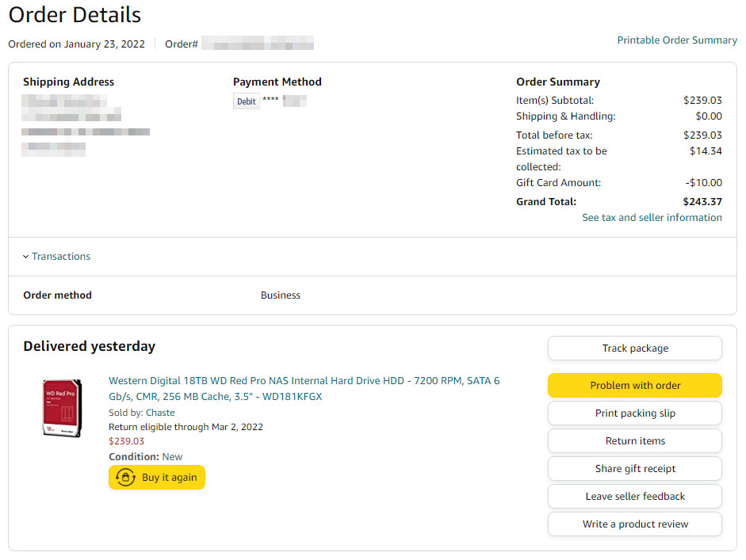Click the Buy it again cart icon
Image resolution: width=746 pixels, height=560 pixels.
pyautogui.click(x=125, y=478)
